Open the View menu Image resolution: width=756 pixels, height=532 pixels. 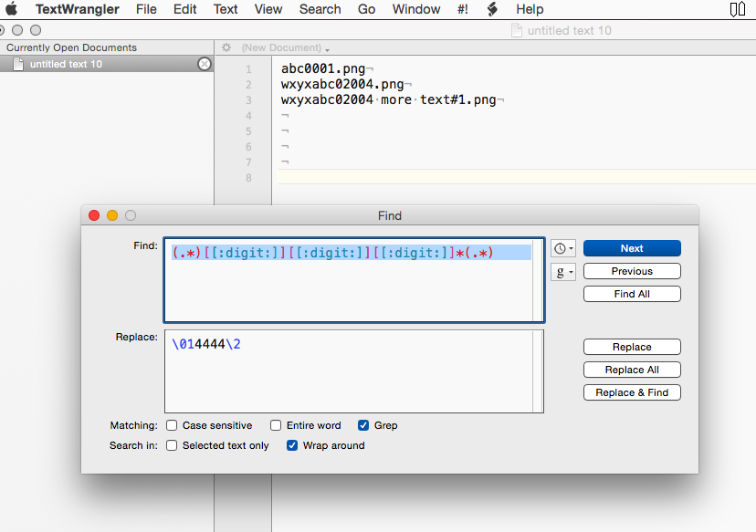click(268, 9)
